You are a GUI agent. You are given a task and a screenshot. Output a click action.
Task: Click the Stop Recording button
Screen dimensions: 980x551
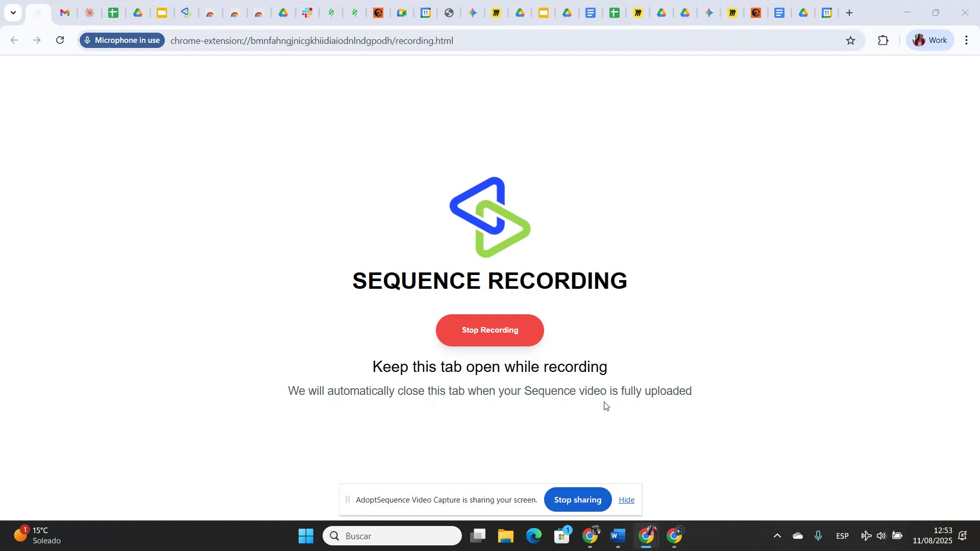click(489, 330)
